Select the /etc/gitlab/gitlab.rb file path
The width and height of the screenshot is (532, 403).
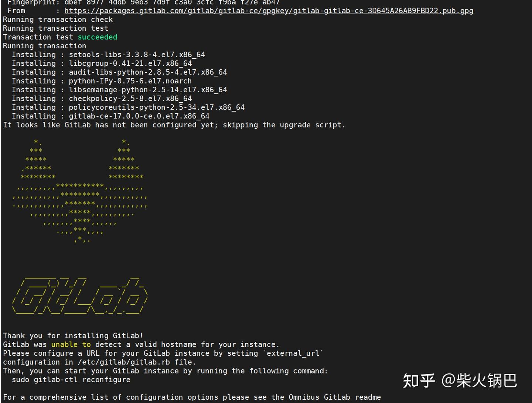tap(125, 362)
